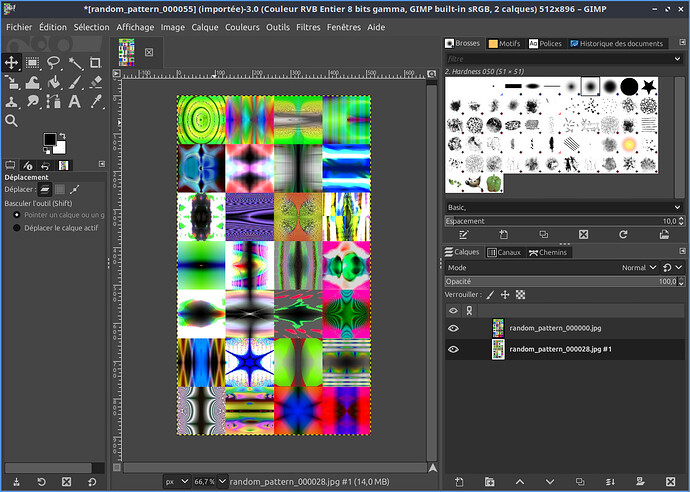Open the brush filter dropdown arrow

(677, 59)
